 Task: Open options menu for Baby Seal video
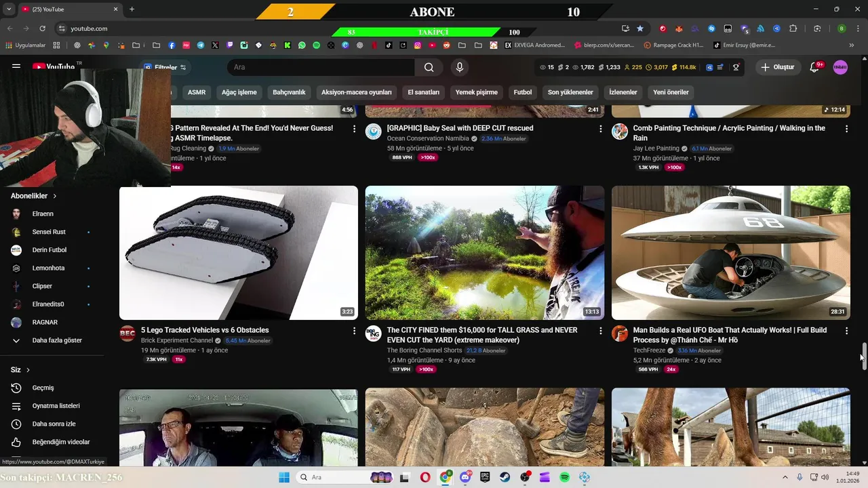[600, 128]
